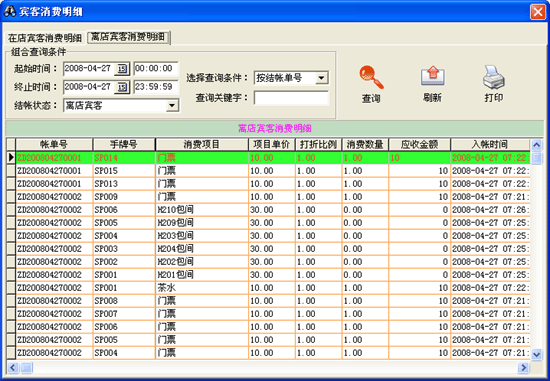This screenshot has width=550, height=381.
Task: Open calendar picker for 终止时间 date
Action: 122,87
